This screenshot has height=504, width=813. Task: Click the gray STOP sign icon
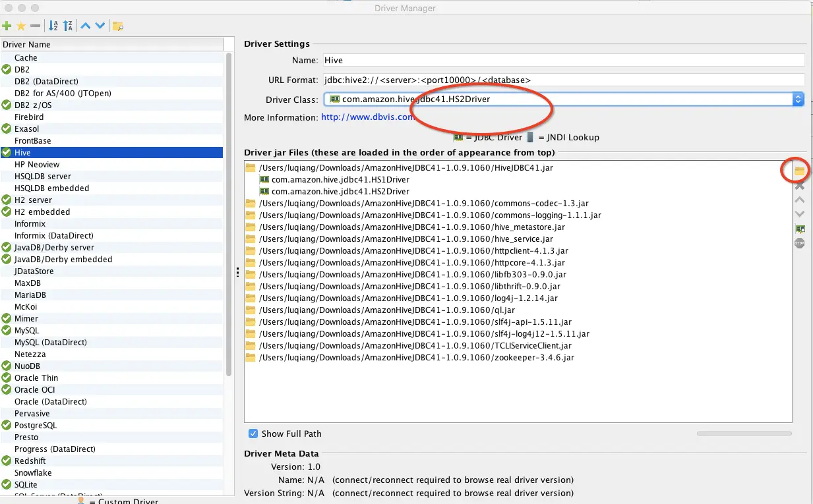pos(800,243)
